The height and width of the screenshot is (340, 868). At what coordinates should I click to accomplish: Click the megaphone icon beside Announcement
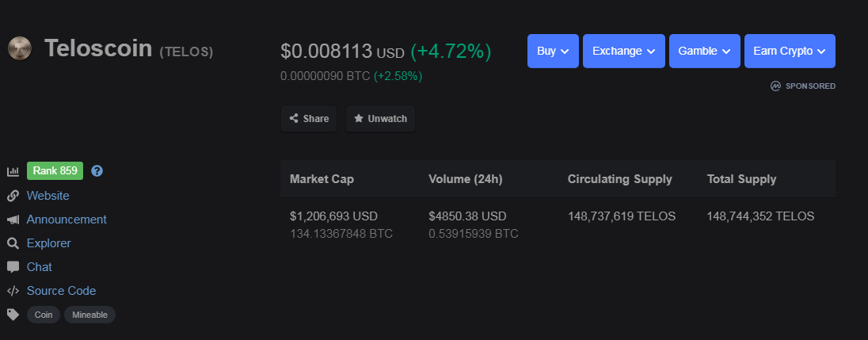[x=13, y=220]
